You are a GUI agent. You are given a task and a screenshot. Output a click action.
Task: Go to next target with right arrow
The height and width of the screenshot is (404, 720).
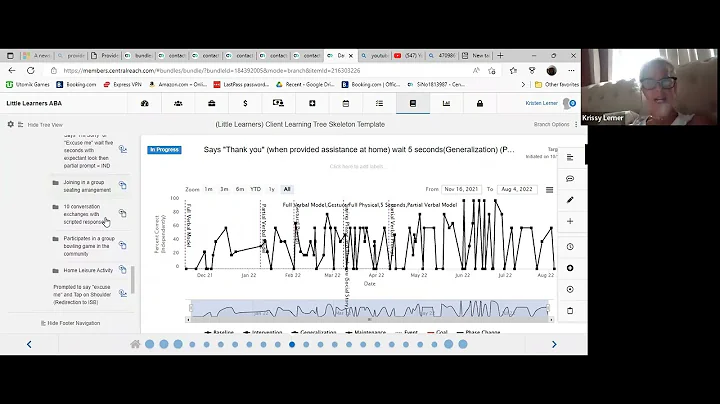[x=554, y=344]
